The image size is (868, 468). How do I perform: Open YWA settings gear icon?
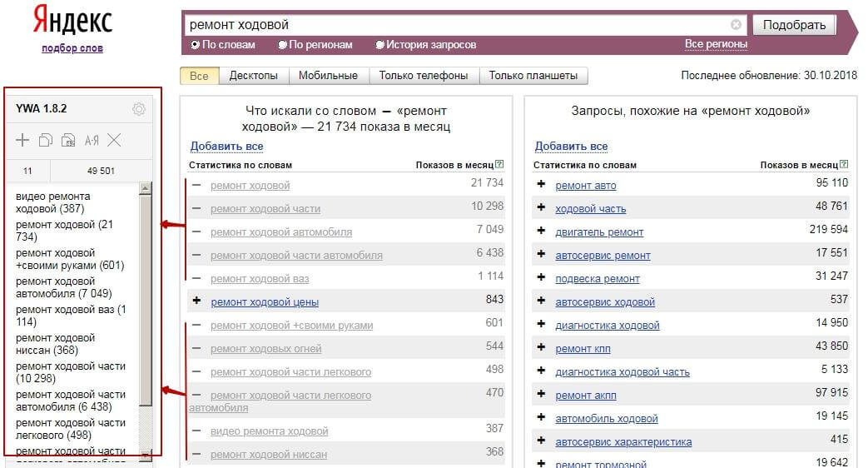139,109
